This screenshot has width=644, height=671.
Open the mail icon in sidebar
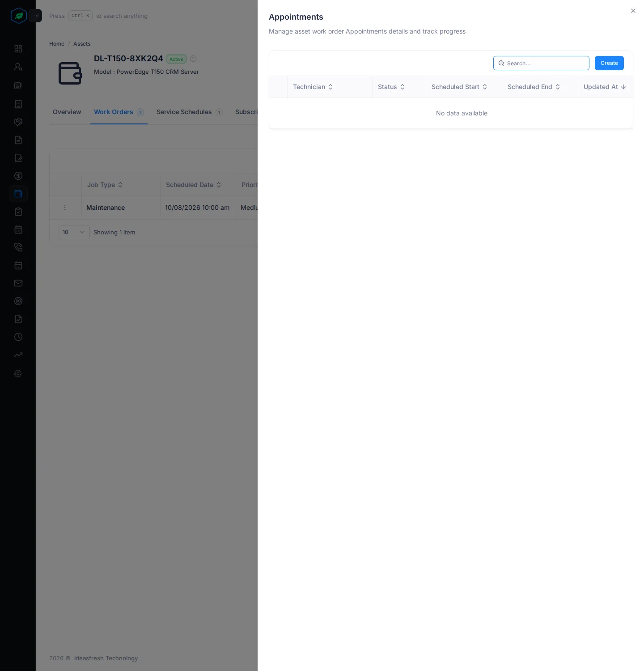click(x=18, y=283)
